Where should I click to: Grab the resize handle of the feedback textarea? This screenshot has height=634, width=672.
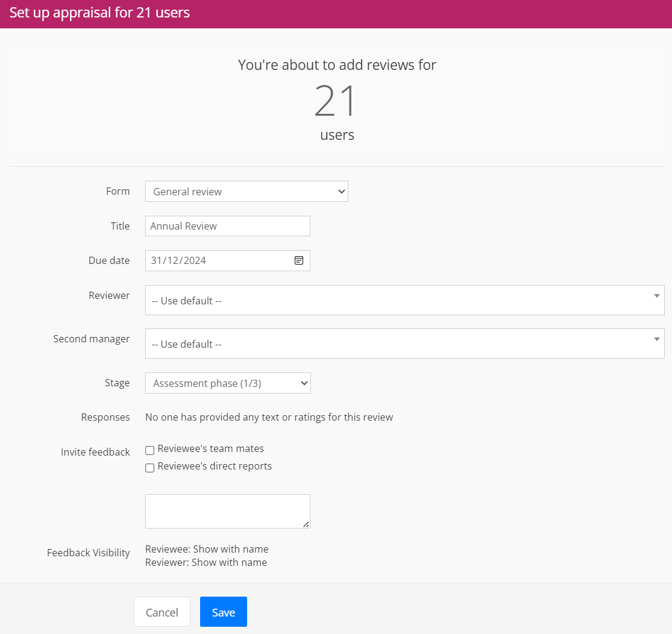[306, 524]
